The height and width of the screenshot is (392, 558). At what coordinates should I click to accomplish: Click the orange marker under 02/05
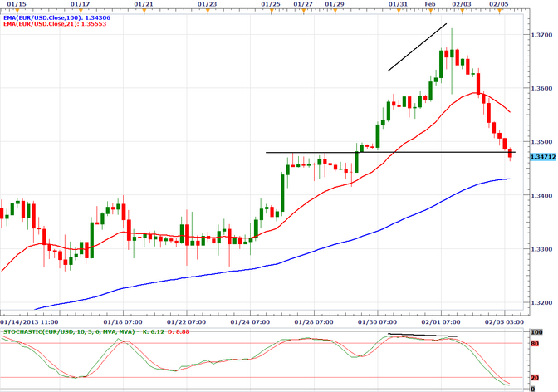click(498, 11)
